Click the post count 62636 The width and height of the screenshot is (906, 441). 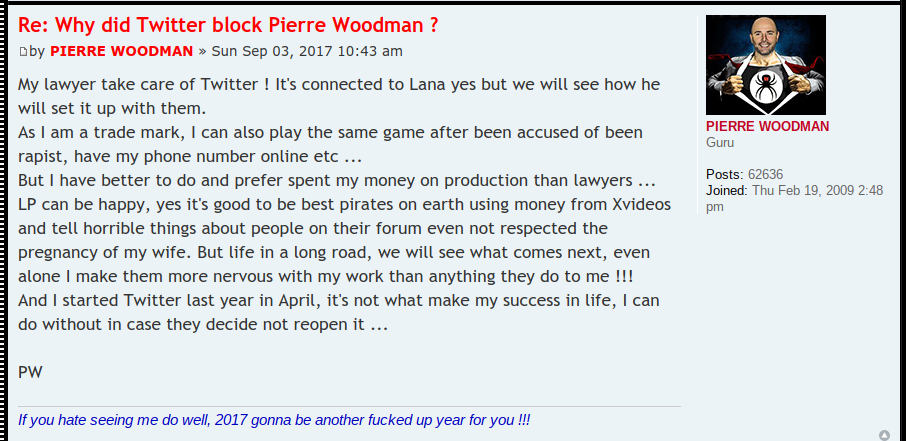(766, 175)
